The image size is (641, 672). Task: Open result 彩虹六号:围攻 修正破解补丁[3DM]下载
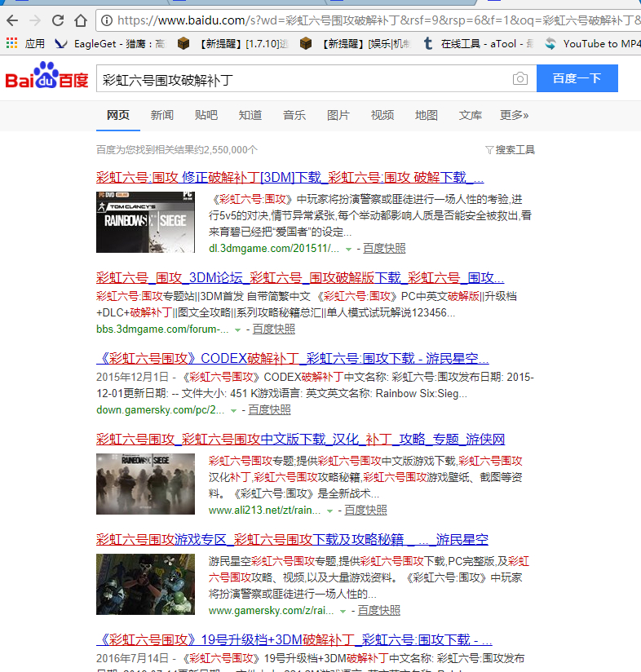pyautogui.click(x=290, y=177)
